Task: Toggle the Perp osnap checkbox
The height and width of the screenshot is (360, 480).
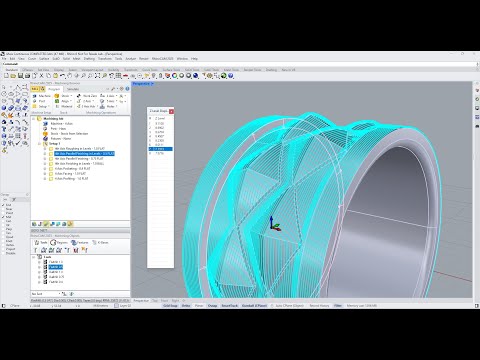Action: 4,229
